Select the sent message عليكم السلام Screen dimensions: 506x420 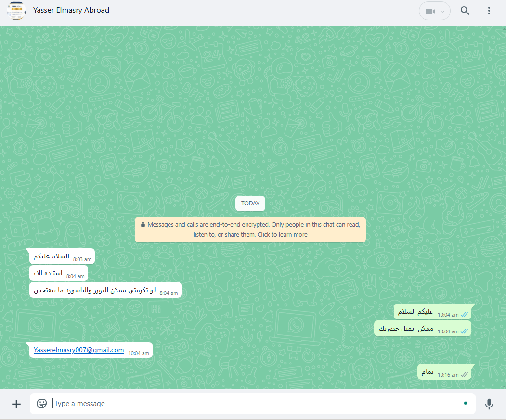[x=432, y=312]
